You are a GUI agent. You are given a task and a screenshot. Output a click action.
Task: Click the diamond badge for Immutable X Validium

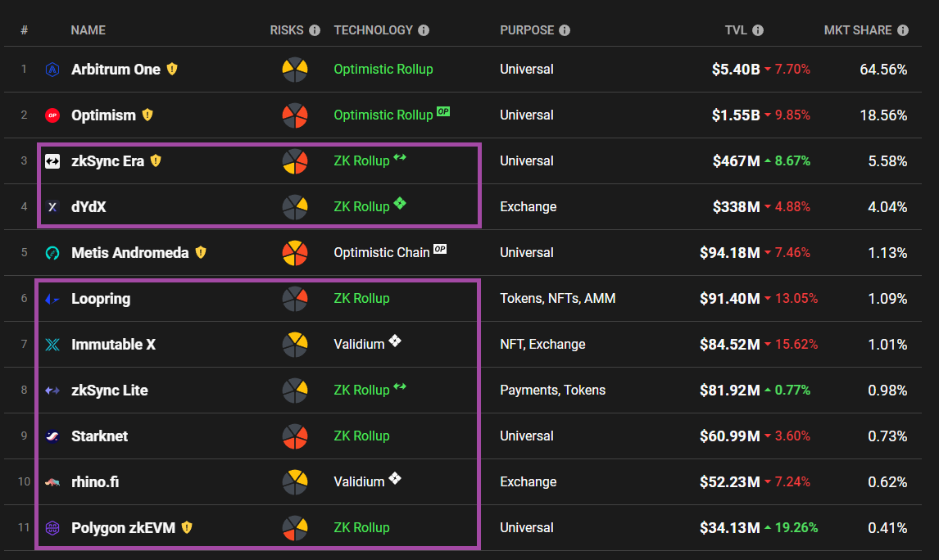(395, 341)
